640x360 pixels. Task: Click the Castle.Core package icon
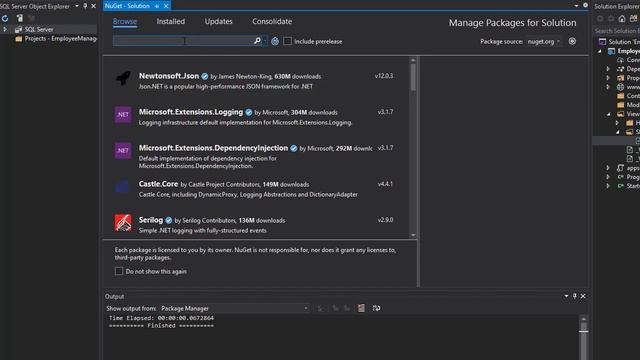click(123, 187)
